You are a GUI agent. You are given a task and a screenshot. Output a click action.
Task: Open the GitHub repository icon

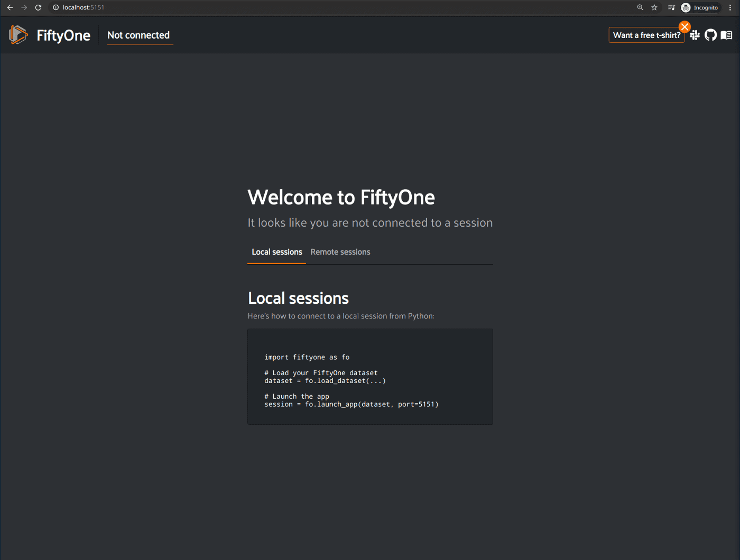[x=710, y=35]
